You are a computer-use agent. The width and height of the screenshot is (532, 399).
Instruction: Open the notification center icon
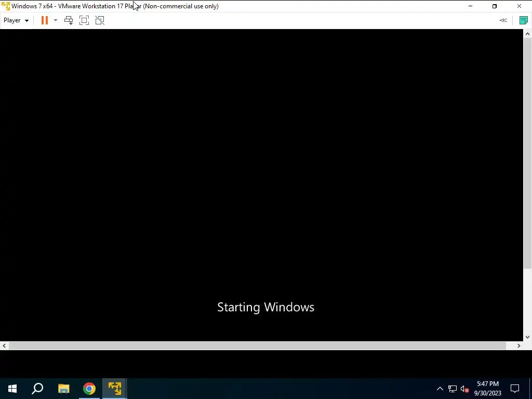tap(515, 389)
